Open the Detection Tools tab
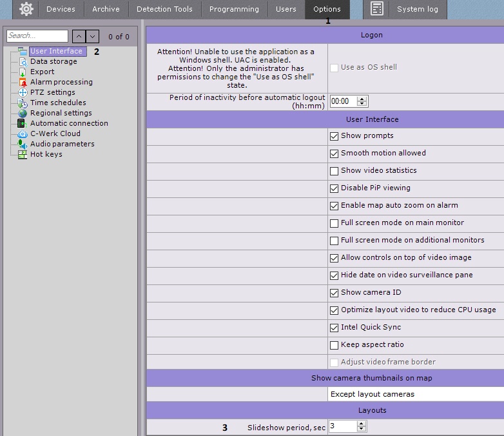Viewport: 504px width, 436px height. click(164, 9)
